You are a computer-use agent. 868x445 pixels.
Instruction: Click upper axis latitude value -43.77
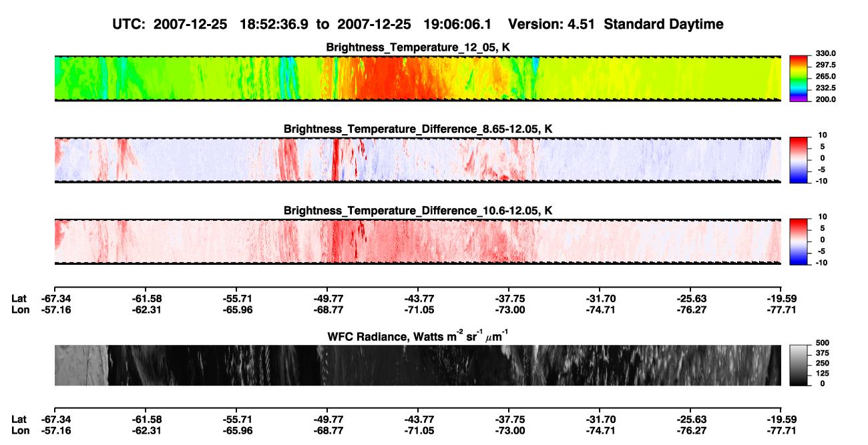[418, 298]
